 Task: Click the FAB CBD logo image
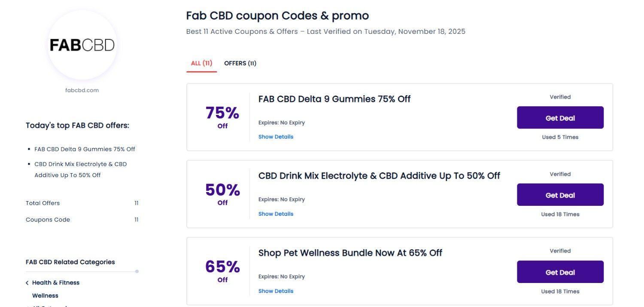pyautogui.click(x=82, y=45)
